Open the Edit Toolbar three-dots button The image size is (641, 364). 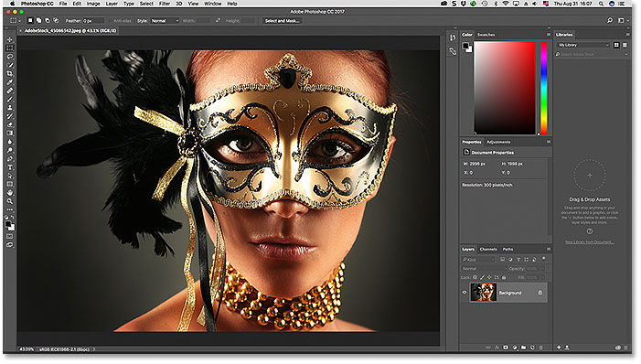[10, 209]
